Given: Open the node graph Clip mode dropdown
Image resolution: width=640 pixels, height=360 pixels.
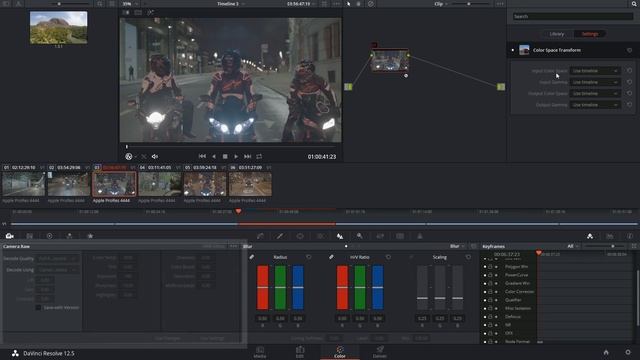Looking at the screenshot, I should [441, 4].
